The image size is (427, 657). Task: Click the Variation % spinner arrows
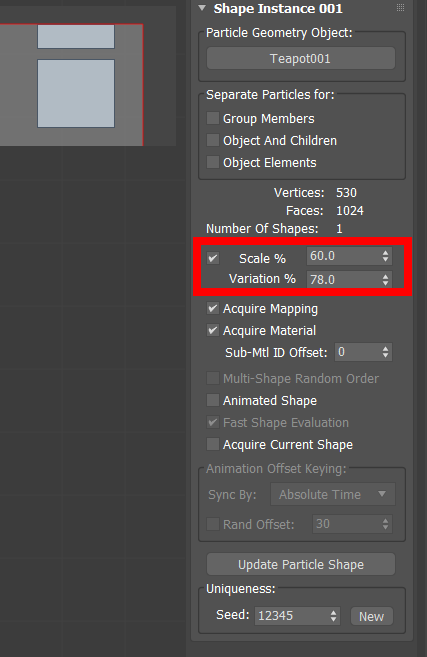[386, 279]
